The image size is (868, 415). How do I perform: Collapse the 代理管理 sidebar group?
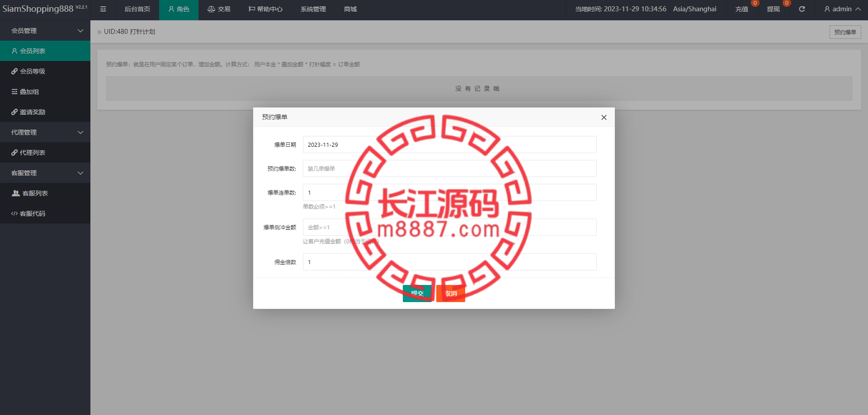[x=45, y=132]
